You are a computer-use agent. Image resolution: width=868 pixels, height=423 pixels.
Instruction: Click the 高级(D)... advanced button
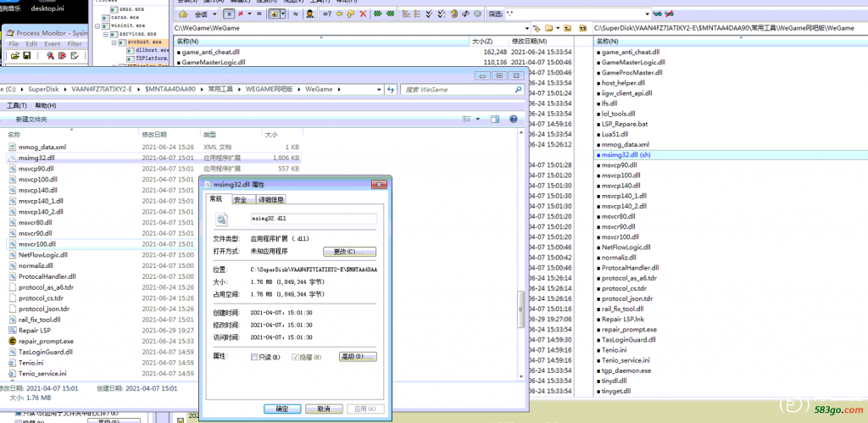(x=358, y=357)
